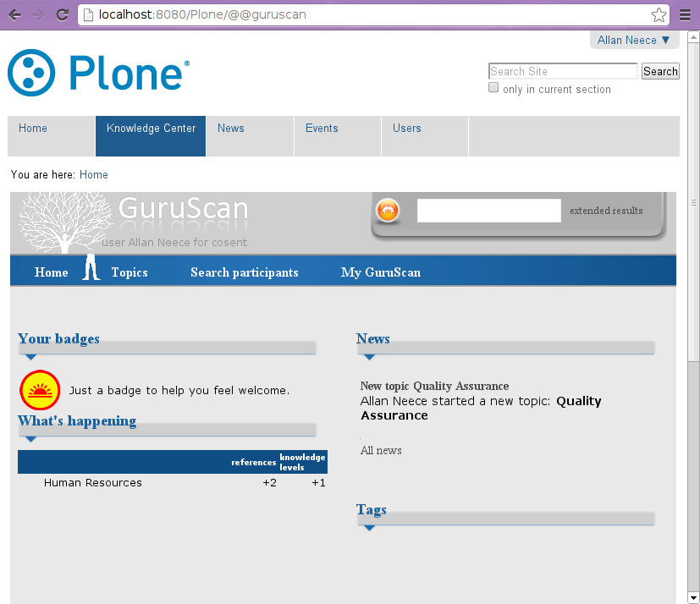Focus the GuruScan search text box
This screenshot has height=604, width=700.
click(489, 211)
